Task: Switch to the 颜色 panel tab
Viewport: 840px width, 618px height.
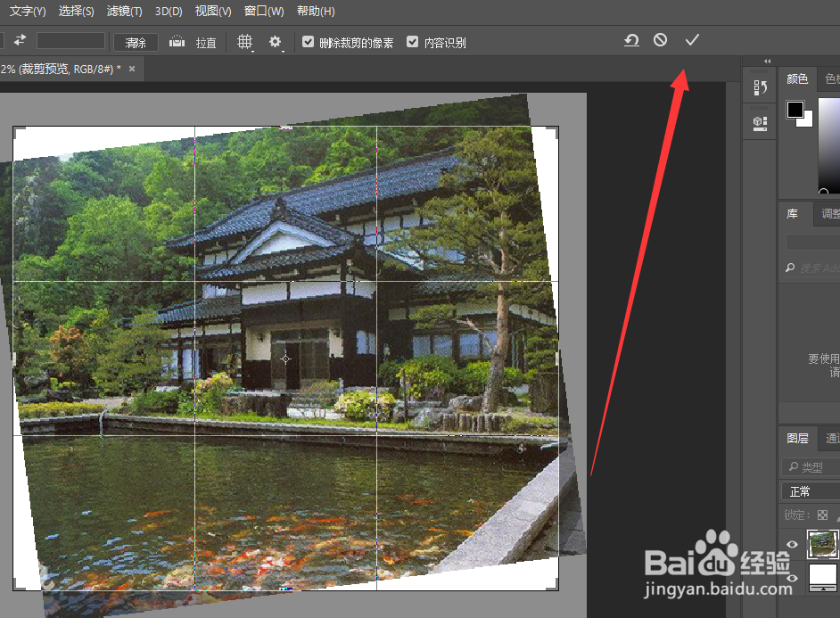Action: point(796,79)
